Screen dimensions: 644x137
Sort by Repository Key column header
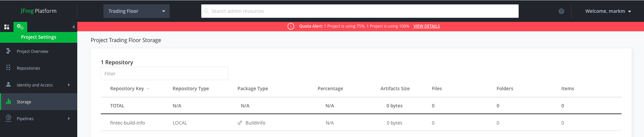coord(127,89)
